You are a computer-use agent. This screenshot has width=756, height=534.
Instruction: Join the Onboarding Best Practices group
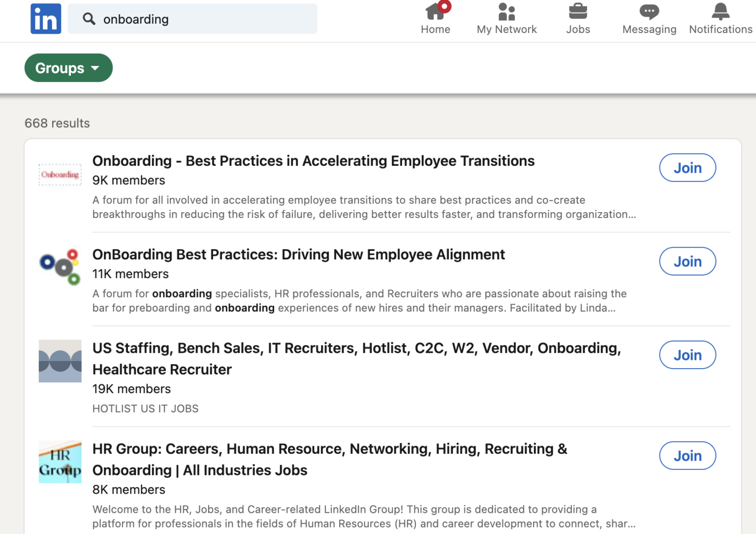pyautogui.click(x=688, y=261)
